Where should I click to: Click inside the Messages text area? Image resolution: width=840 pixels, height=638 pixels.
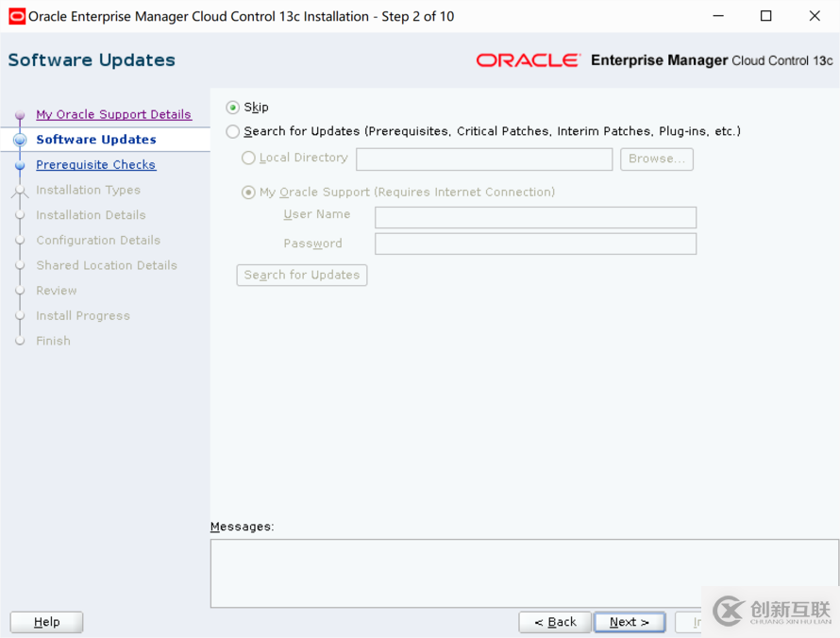pos(524,573)
